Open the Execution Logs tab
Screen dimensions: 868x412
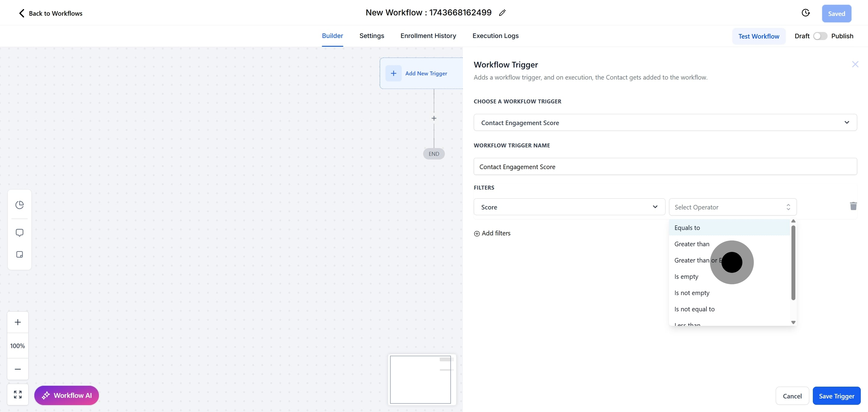495,36
